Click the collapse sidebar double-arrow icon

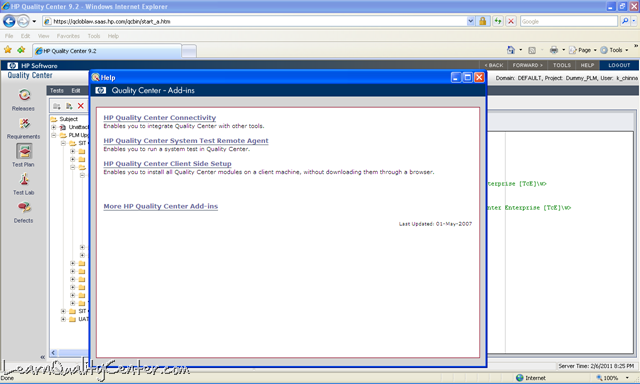(42, 357)
